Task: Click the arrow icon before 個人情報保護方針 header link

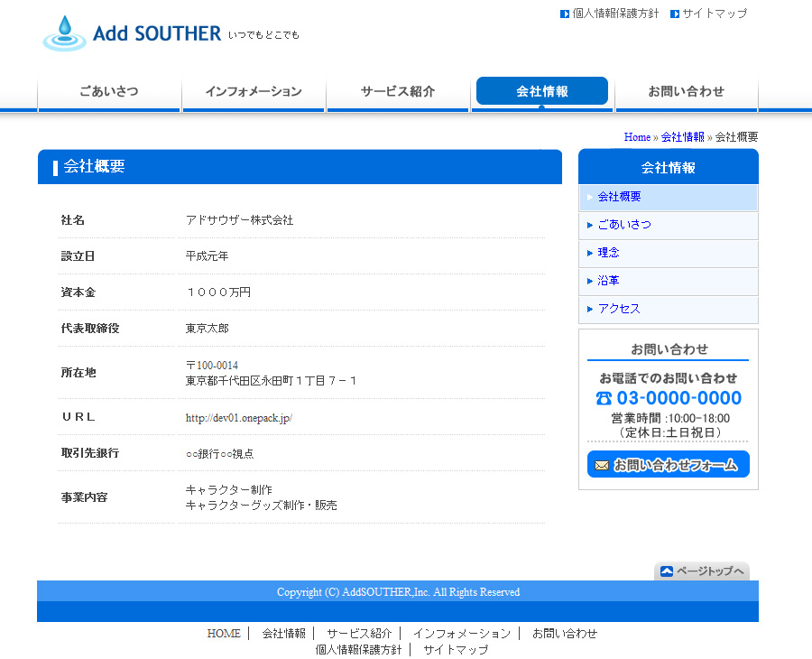Action: [565, 14]
